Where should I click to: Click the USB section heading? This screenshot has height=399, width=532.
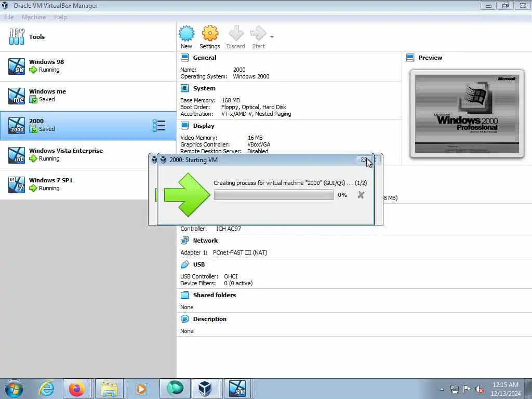point(199,264)
